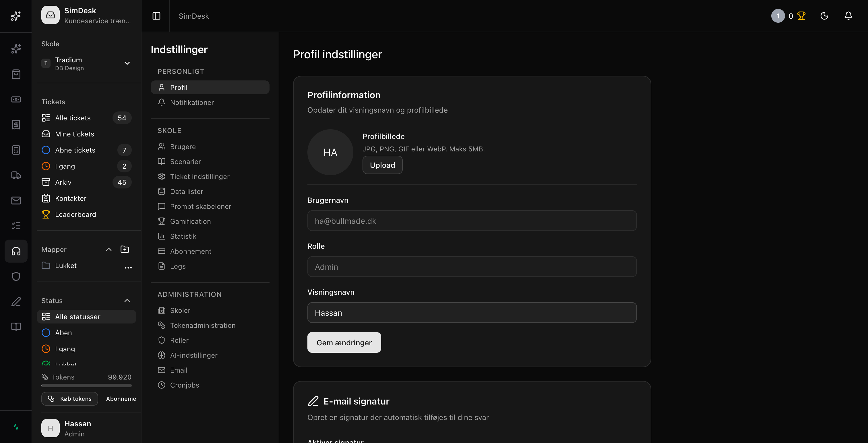Open Data lister settings
The image size is (868, 443).
(210, 192)
